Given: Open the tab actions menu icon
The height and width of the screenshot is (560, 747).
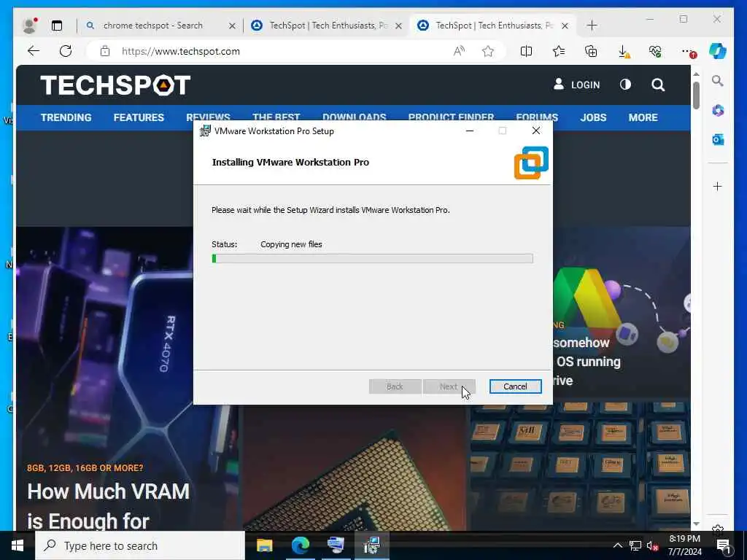Looking at the screenshot, I should coord(57,26).
